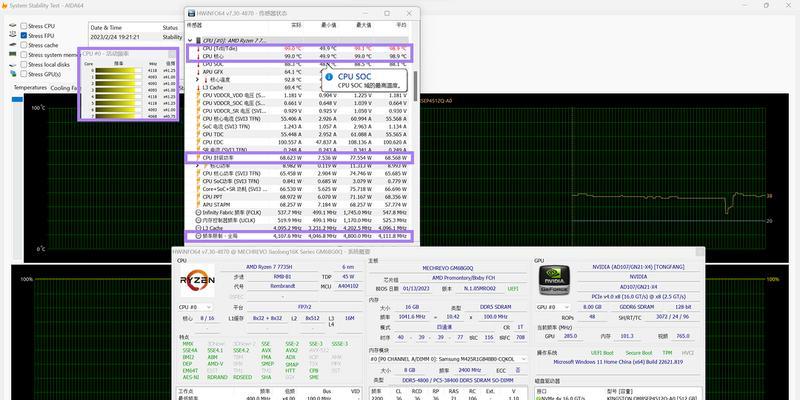Select the APU GFX sensor row
This screenshot has height=400, width=800.
[x=299, y=72]
